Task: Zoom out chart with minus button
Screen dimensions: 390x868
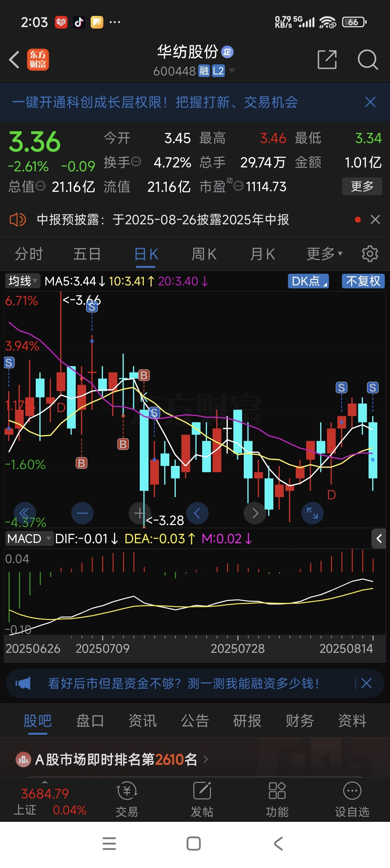Action: tap(83, 513)
